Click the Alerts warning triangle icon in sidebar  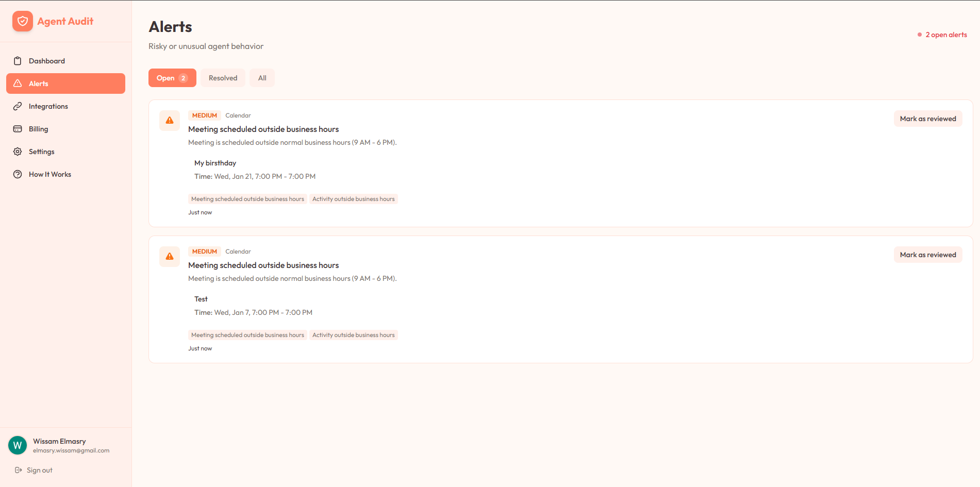pyautogui.click(x=18, y=83)
